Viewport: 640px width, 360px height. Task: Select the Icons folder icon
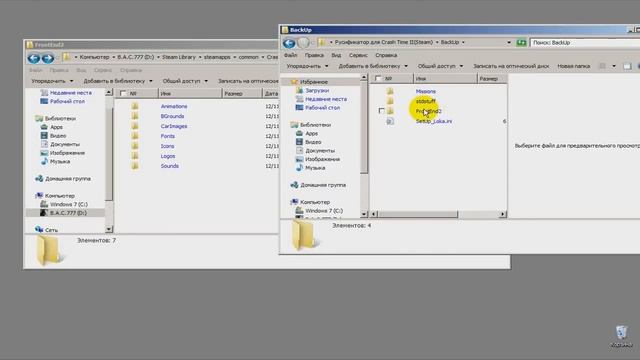[x=135, y=146]
